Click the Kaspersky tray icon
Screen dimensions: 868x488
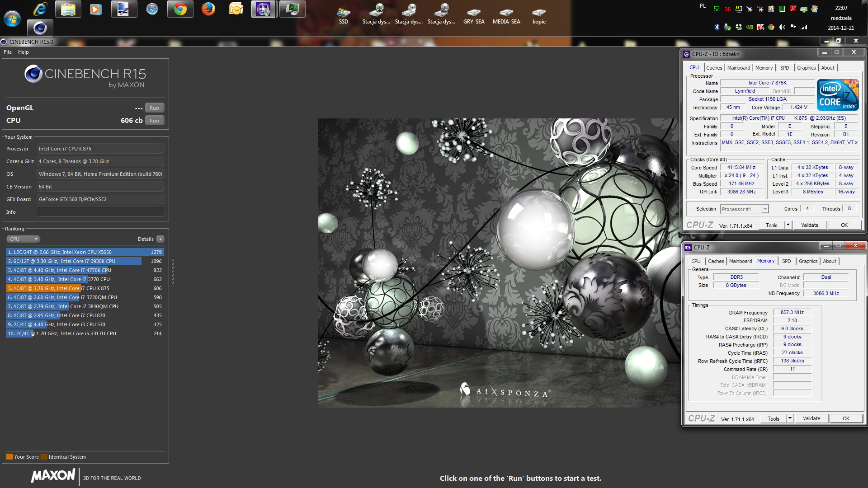click(760, 27)
